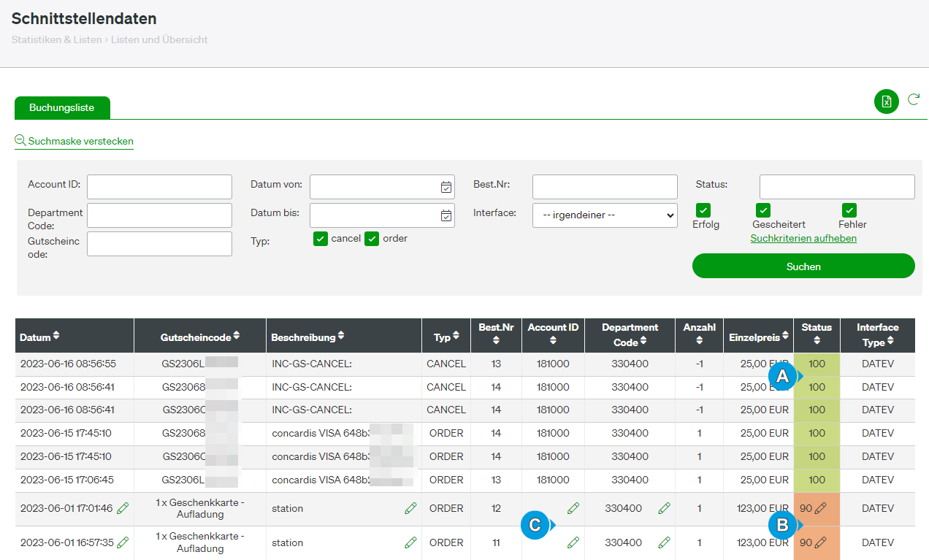
Task: Click INC-GS-CANCEL: in the 08:56:55 row
Action: coord(312,364)
